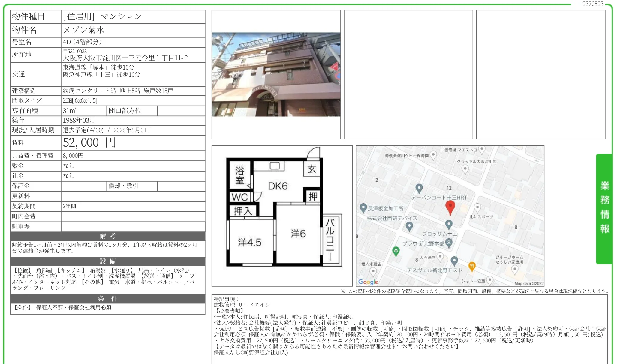This screenshot has width=617, height=364.
Task: Click the Google logo on the map
Action: [368, 282]
